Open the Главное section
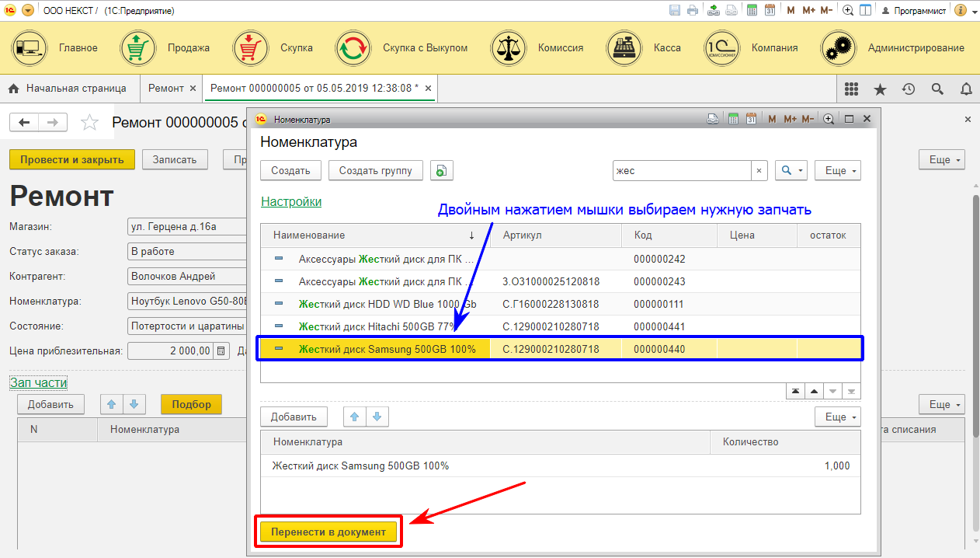 54,48
